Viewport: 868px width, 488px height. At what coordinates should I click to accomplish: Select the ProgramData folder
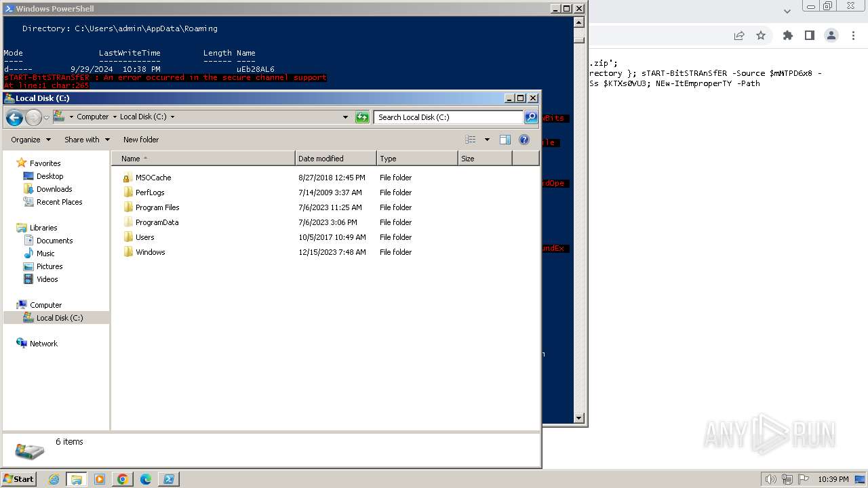click(157, 222)
